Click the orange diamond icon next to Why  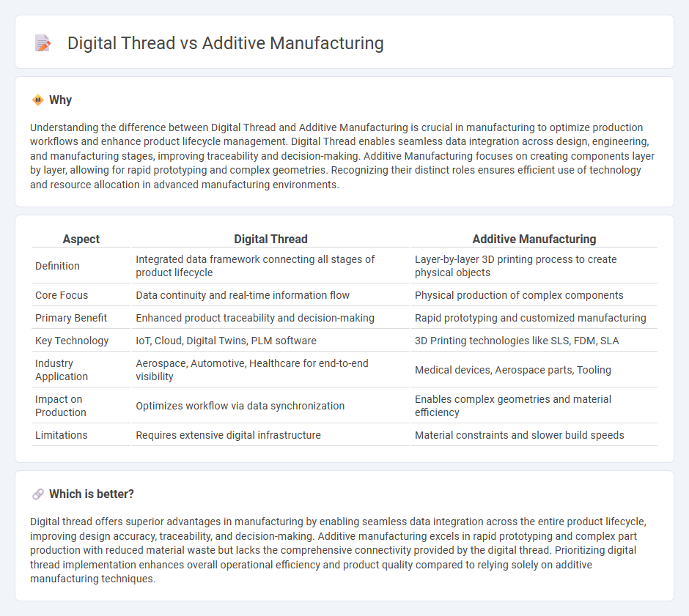[x=38, y=100]
